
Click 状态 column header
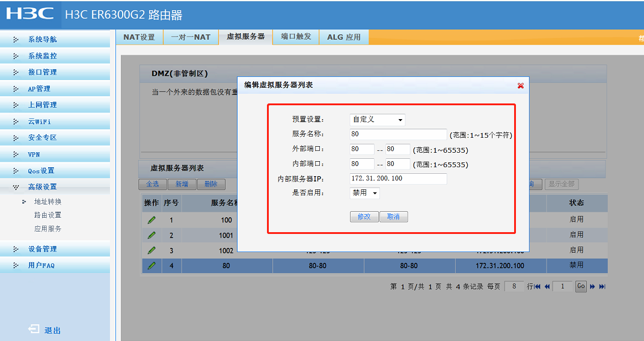coord(576,203)
